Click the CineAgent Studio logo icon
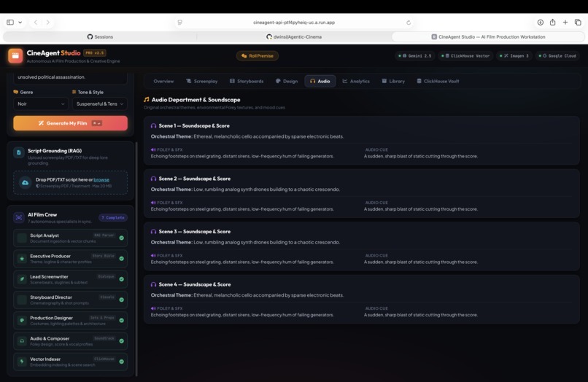The width and height of the screenshot is (588, 382). coord(15,56)
